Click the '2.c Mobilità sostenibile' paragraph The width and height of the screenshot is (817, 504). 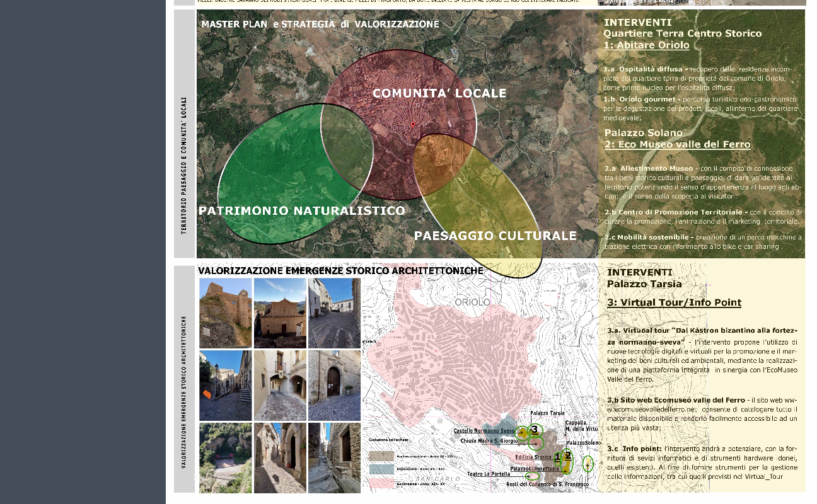coord(702,242)
